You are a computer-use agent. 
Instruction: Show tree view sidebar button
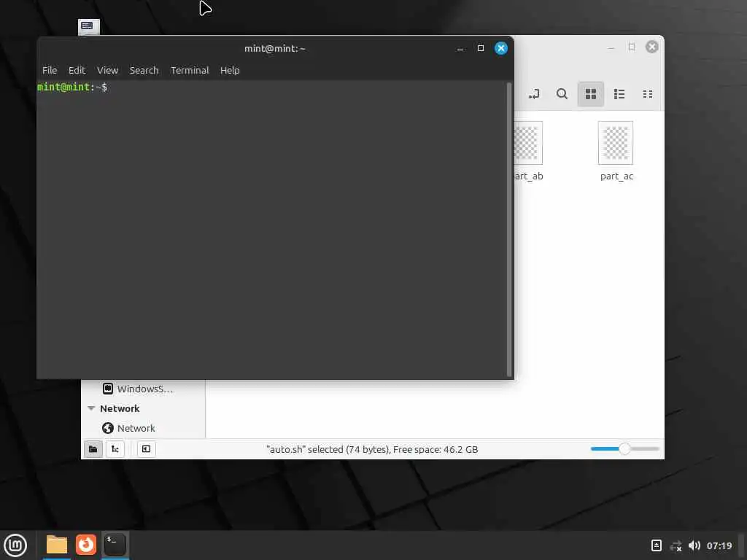[115, 449]
